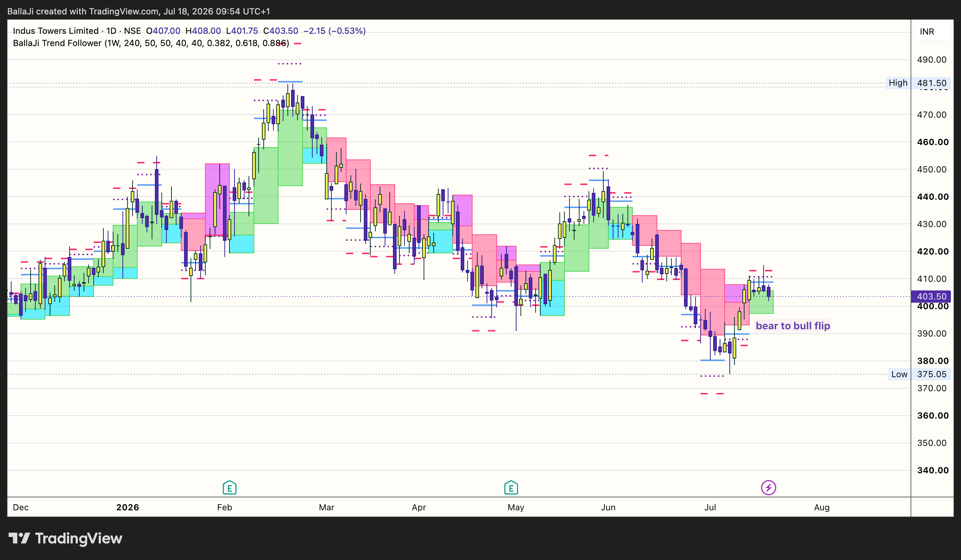Screen dimensions: 961x560
Task: Click the 370.00 price axis label
Action: point(931,388)
